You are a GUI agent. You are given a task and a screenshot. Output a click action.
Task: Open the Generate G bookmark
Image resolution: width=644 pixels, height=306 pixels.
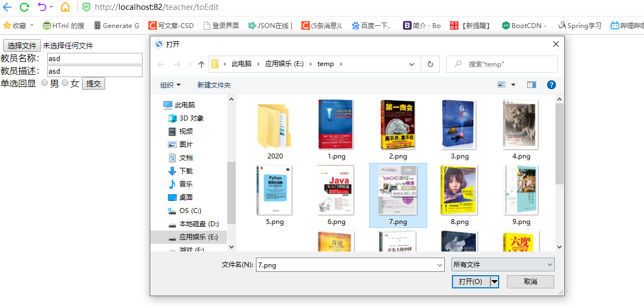coord(117,25)
